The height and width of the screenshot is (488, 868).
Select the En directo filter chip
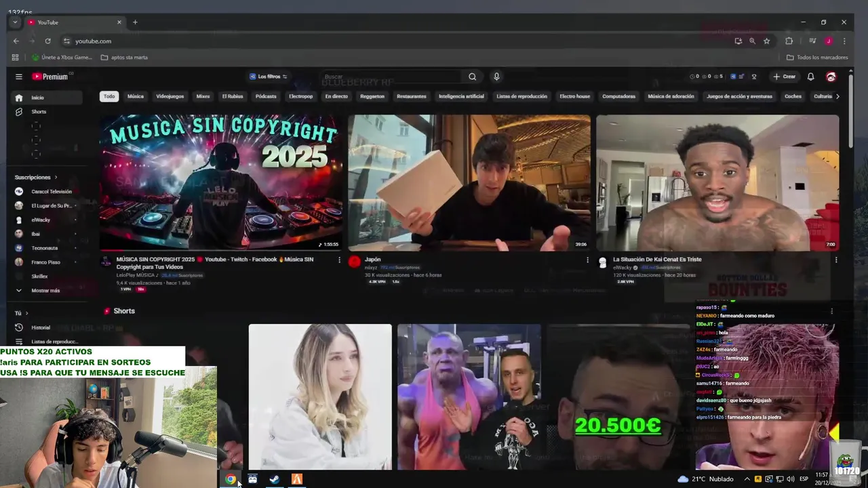[x=336, y=96]
